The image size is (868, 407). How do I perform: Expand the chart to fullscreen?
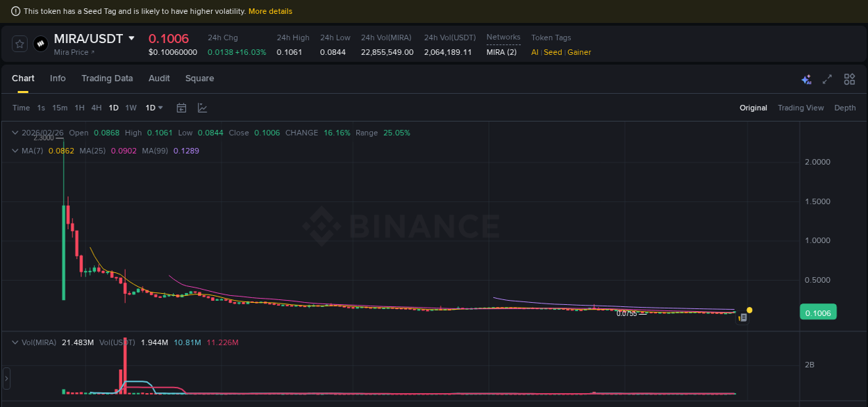click(x=827, y=79)
